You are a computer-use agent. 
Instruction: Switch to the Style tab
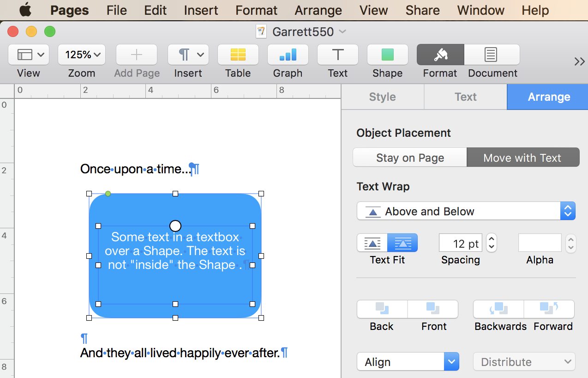[x=382, y=97]
